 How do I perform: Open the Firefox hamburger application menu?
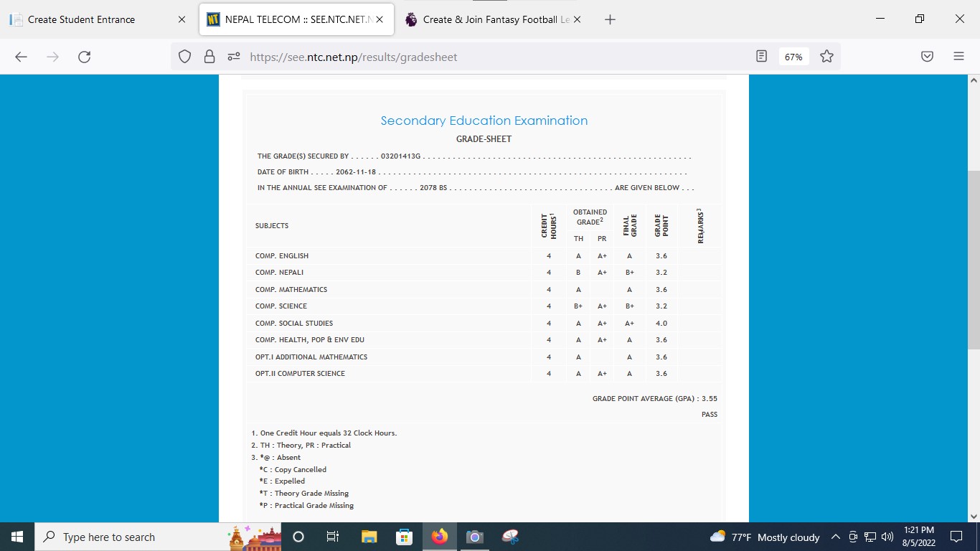[958, 57]
